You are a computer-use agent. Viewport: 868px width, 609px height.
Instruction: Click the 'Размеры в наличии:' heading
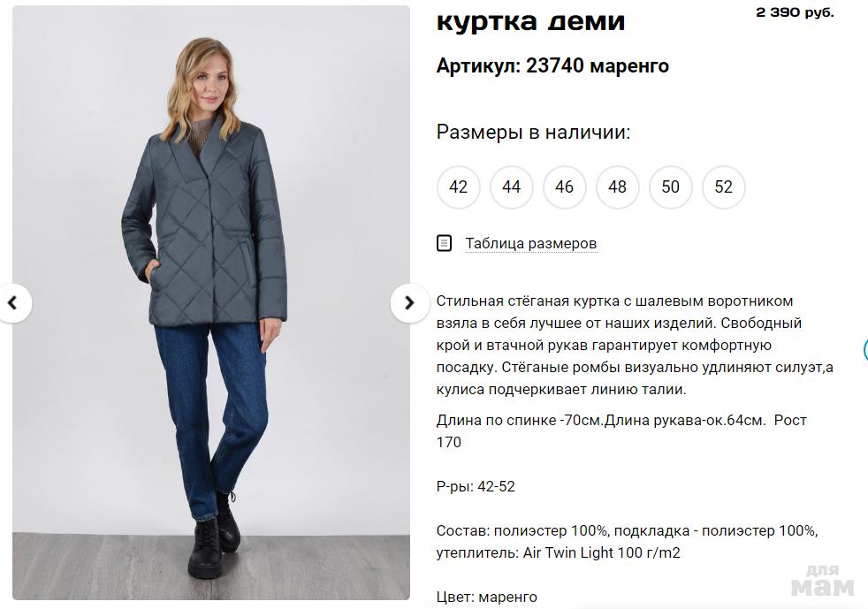tap(533, 133)
